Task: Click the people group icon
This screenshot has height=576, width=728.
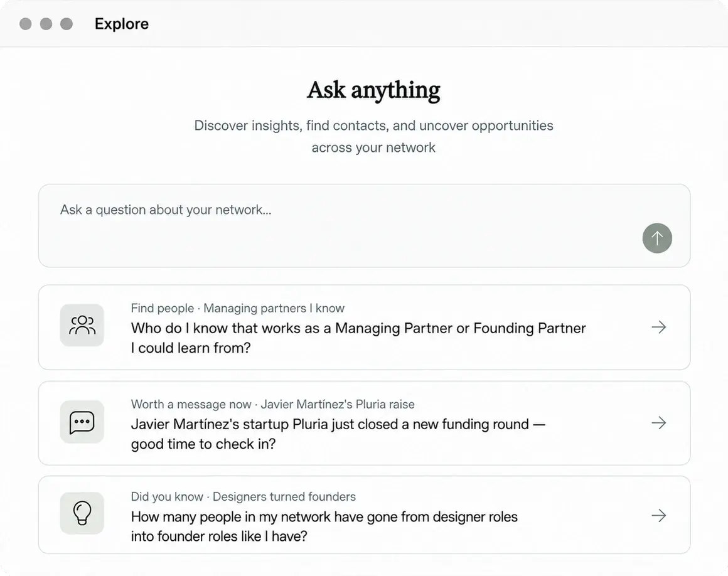Action: point(82,326)
